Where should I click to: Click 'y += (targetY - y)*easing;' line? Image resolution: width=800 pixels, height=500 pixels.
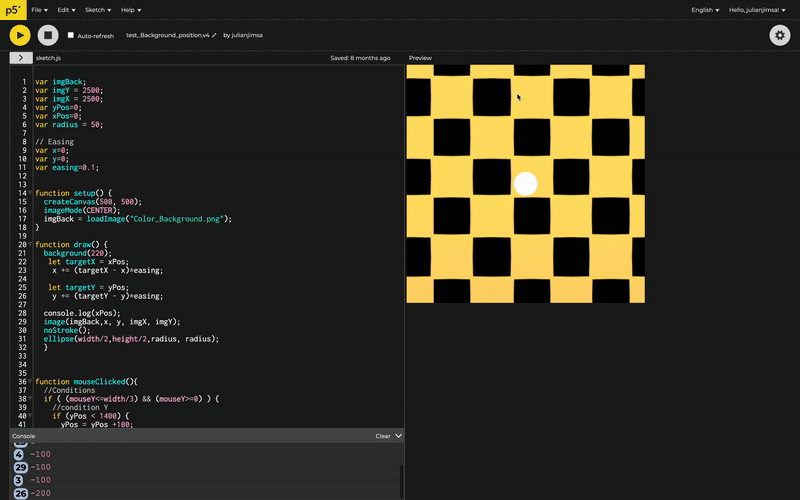[108, 296]
